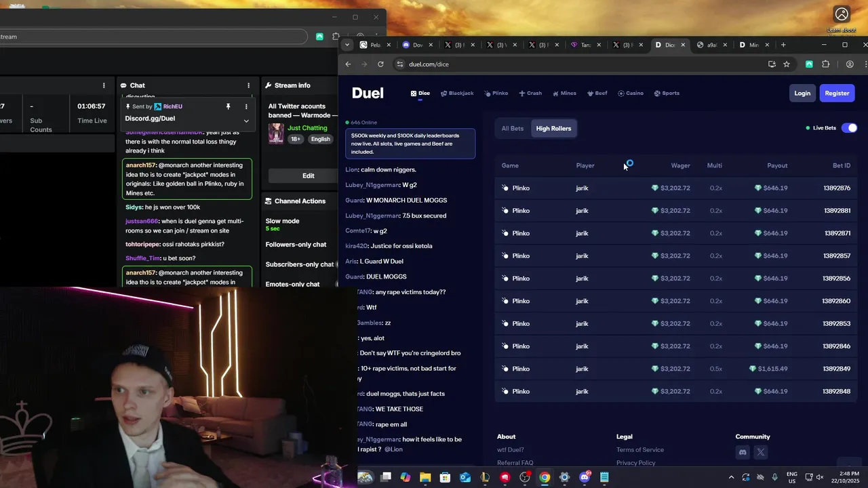Open the Privacy Policy link
868x488 pixels.
tap(635, 463)
